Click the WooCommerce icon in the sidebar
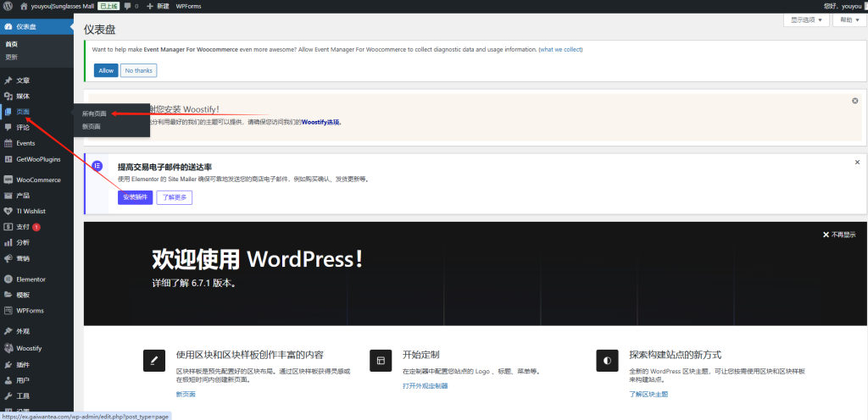868x420 pixels. click(x=8, y=180)
